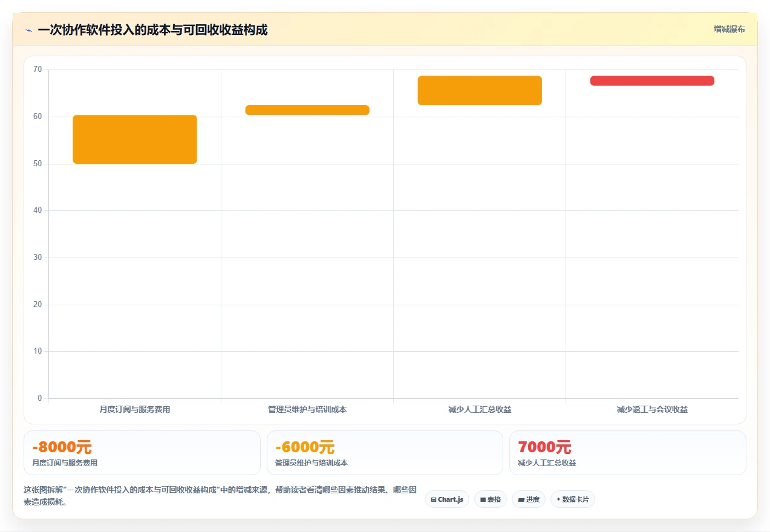
Task: Click the orange 管理员维护与培训成本 bar
Action: pos(307,110)
